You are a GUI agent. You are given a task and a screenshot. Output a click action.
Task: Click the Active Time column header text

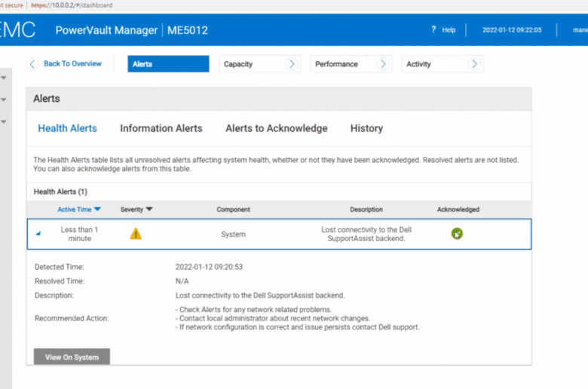[x=74, y=210]
